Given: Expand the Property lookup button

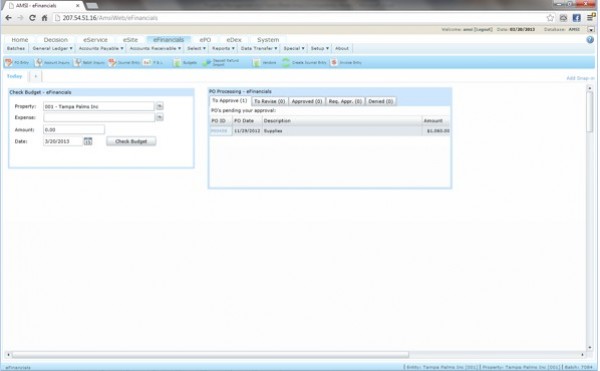Looking at the screenshot, I should pyautogui.click(x=160, y=106).
